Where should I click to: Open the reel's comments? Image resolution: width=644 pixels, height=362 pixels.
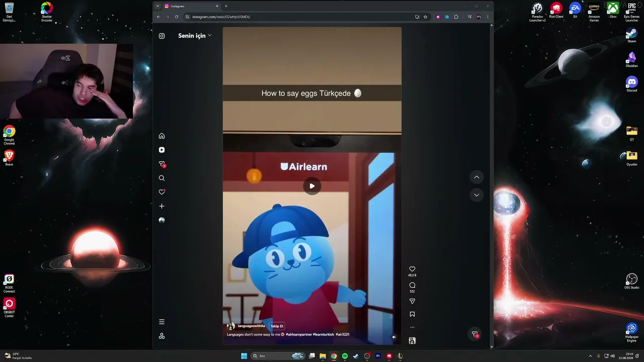pos(412,285)
